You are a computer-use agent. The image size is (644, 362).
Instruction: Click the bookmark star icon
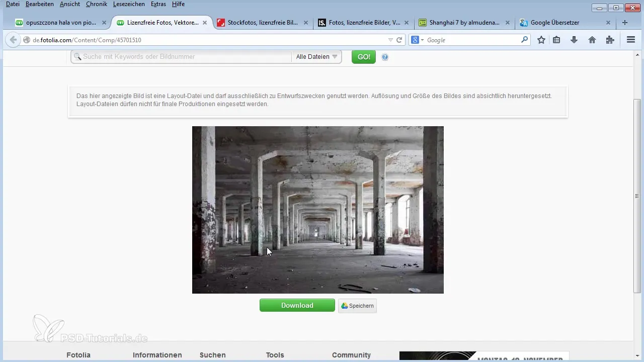point(541,40)
